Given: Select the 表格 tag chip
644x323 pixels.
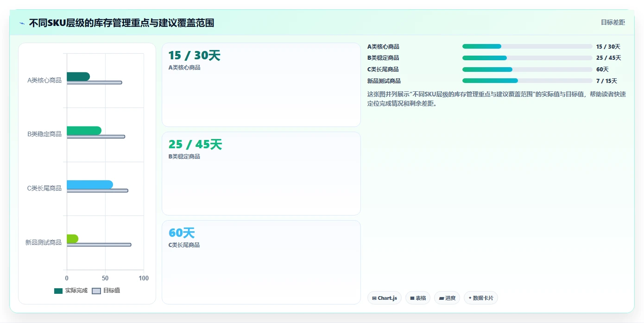Looking at the screenshot, I should click(x=418, y=298).
